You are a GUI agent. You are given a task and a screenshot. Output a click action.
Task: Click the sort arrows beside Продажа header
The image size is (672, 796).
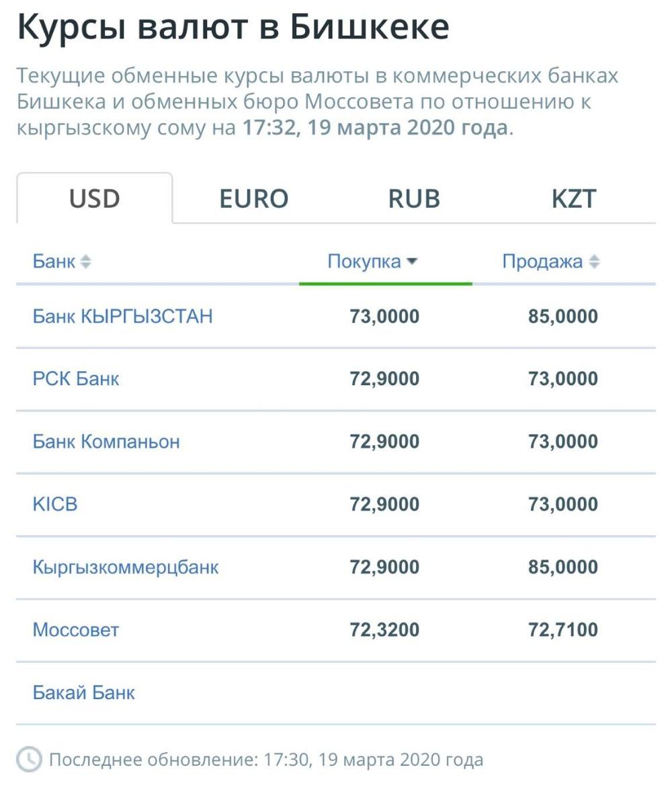[594, 262]
